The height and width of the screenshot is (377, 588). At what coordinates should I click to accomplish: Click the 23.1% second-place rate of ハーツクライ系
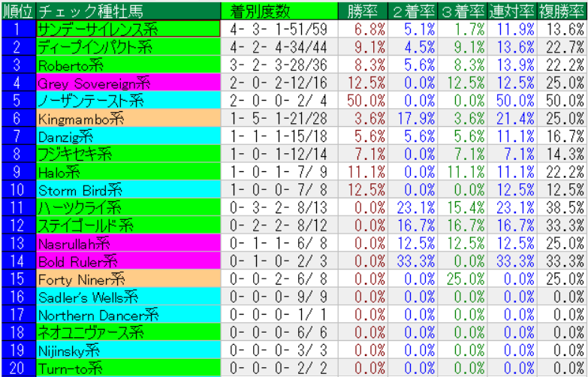[x=412, y=207]
